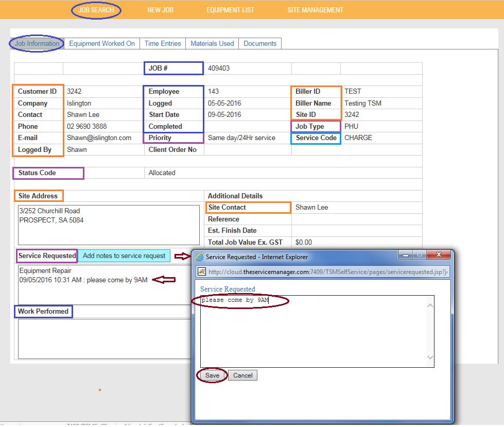Close the Service Requested popup window

click(x=439, y=255)
